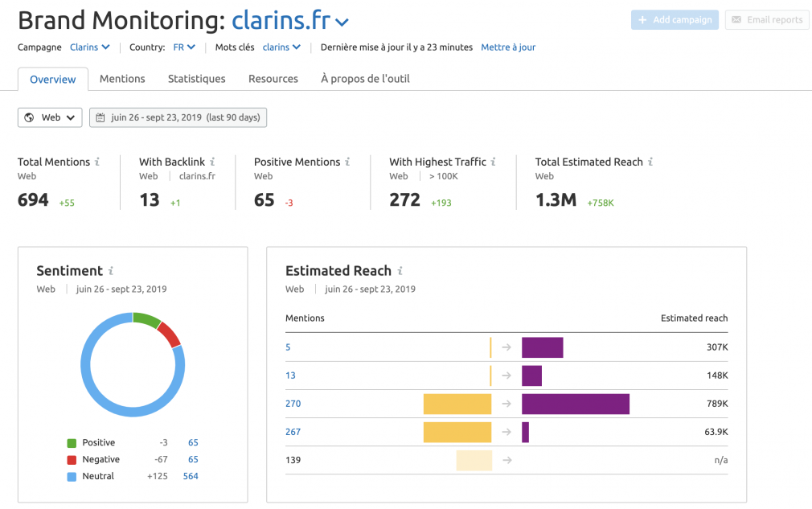
Task: Click arrow icon in the 63.9K reach row
Action: tap(506, 432)
